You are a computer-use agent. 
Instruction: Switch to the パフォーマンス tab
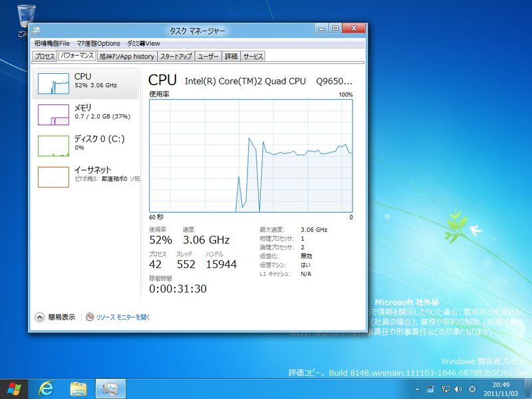(77, 56)
